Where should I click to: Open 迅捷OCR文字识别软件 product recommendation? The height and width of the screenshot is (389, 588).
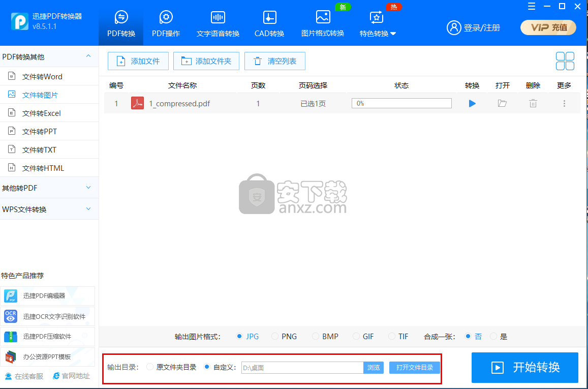coord(48,316)
